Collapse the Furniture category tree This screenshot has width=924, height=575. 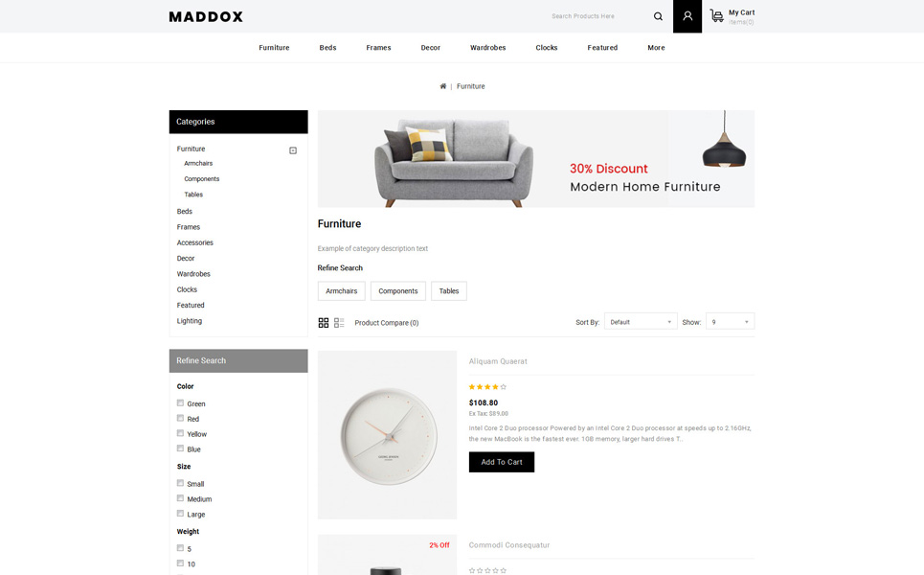tap(293, 150)
